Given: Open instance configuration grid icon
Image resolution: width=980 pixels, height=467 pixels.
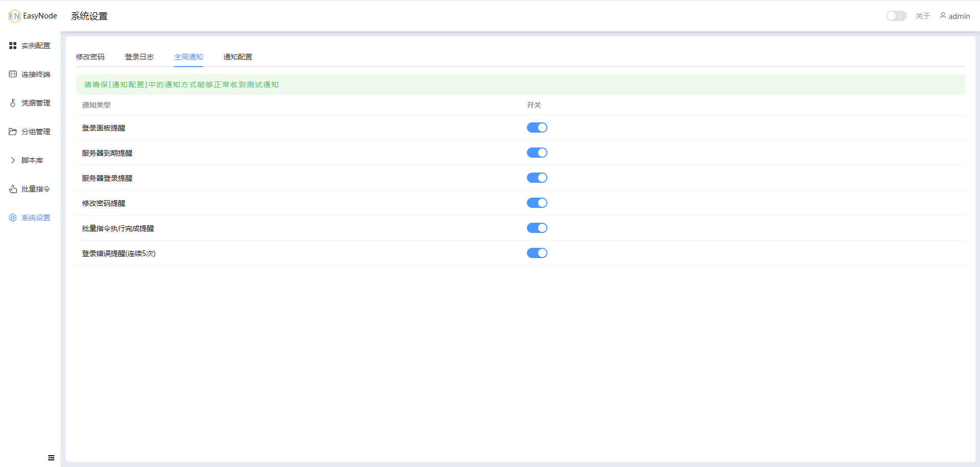Looking at the screenshot, I should point(13,46).
